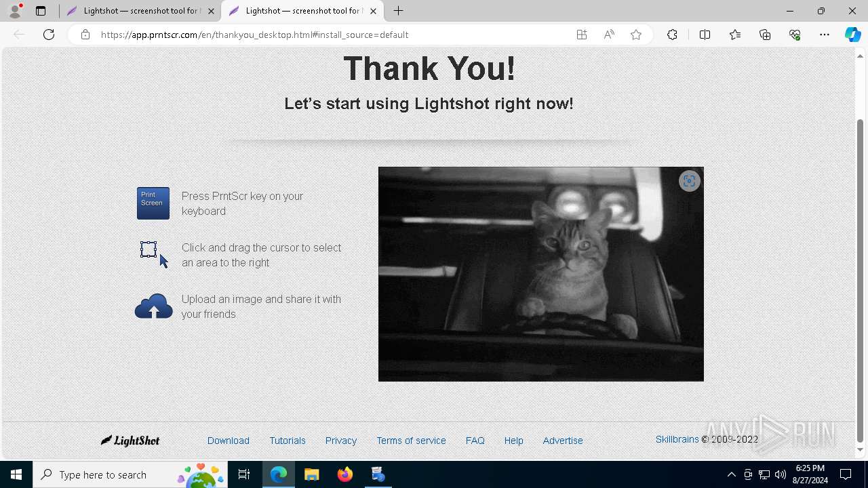
Task: Click the vertical scrollbar thumb
Action: point(861,281)
